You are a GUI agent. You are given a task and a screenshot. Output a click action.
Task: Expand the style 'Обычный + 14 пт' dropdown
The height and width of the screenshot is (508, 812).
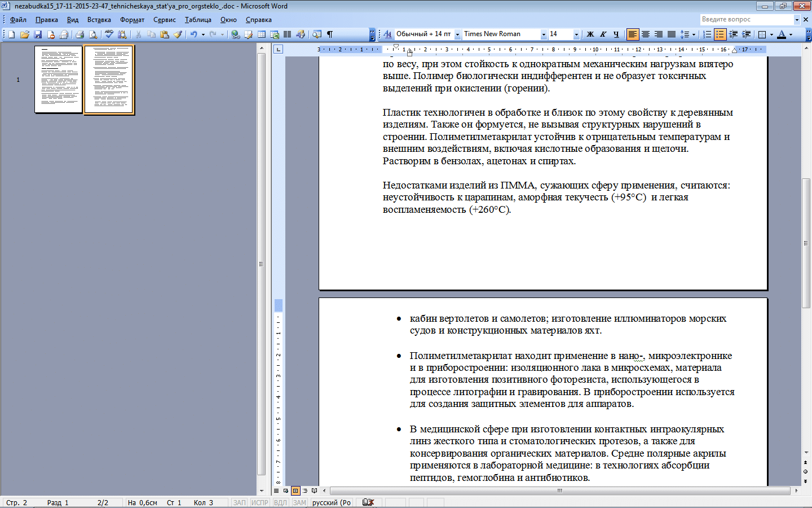[457, 34]
